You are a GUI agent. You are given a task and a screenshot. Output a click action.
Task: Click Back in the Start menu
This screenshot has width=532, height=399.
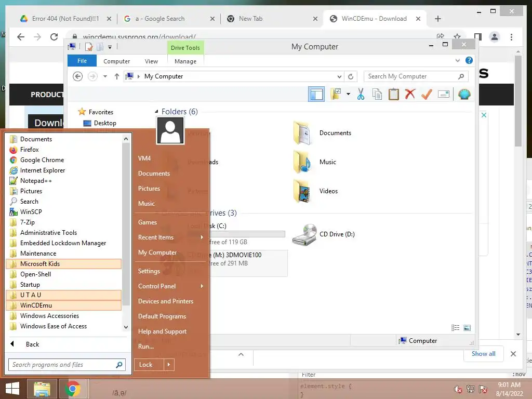67,344
